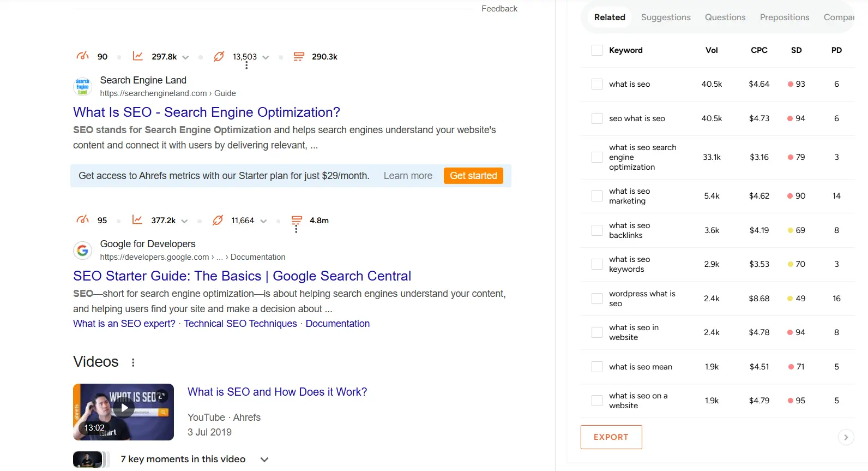Viewport: 868px width, 471px height.
Task: Switch to Related tab
Action: 610,17
